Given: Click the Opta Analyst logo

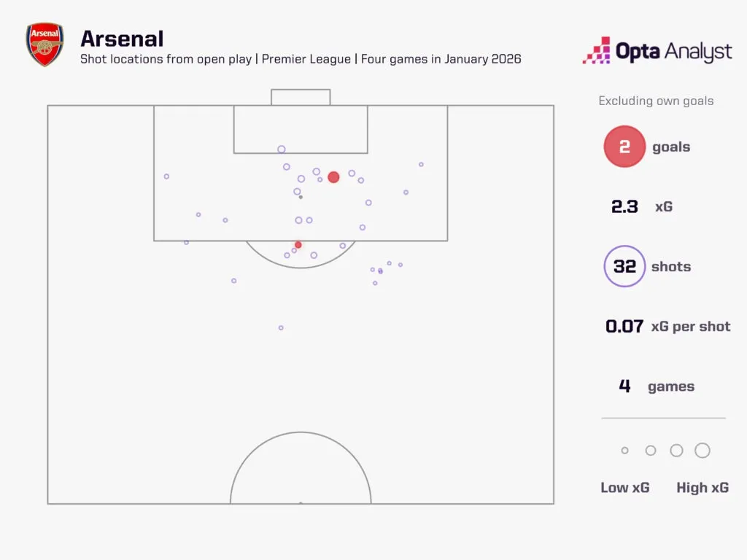Looking at the screenshot, I should [x=657, y=51].
